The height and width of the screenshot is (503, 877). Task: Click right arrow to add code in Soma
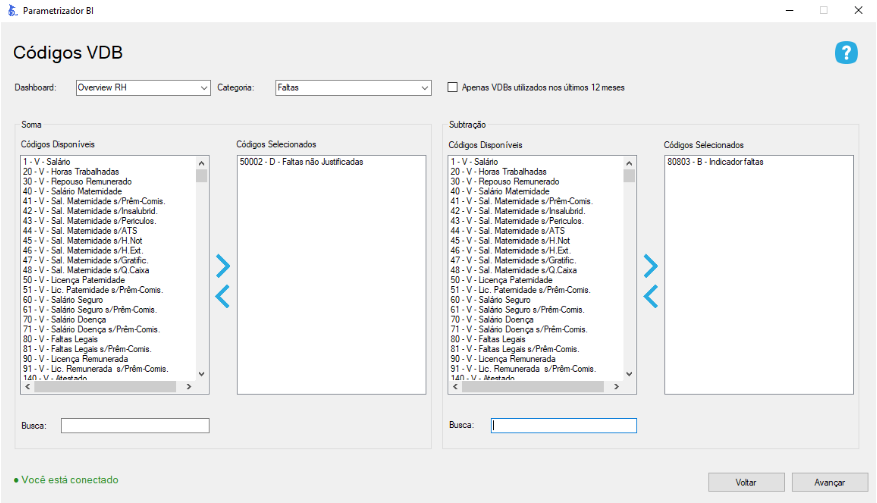click(222, 266)
